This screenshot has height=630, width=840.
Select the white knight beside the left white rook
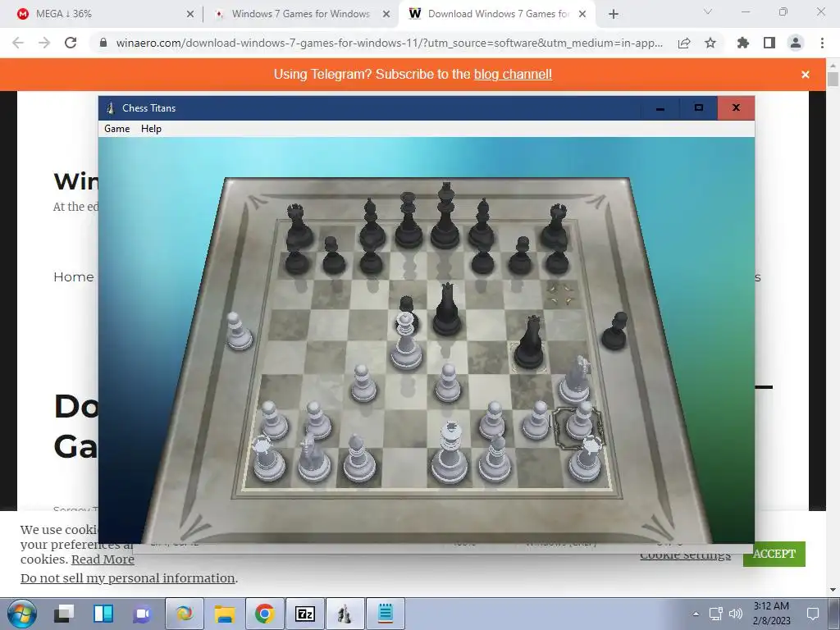(313, 457)
